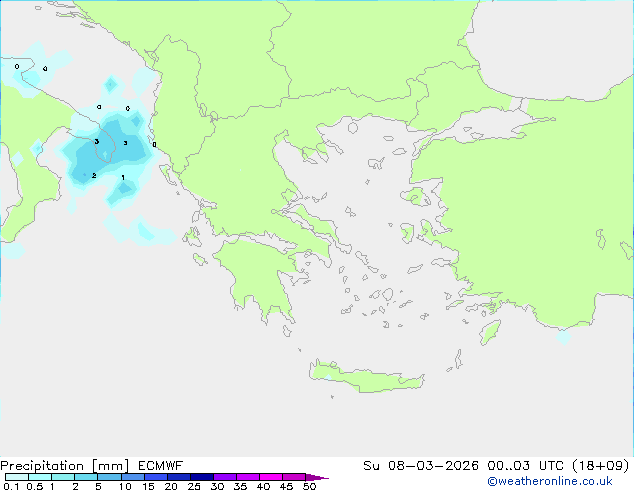Image resolution: width=634 pixels, height=490 pixels.
Task: Click the 35–40 mm violet legend swatch
Action: click(x=247, y=477)
